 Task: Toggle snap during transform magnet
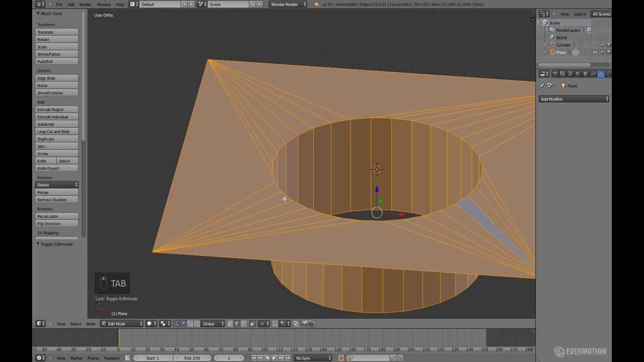pos(275,324)
